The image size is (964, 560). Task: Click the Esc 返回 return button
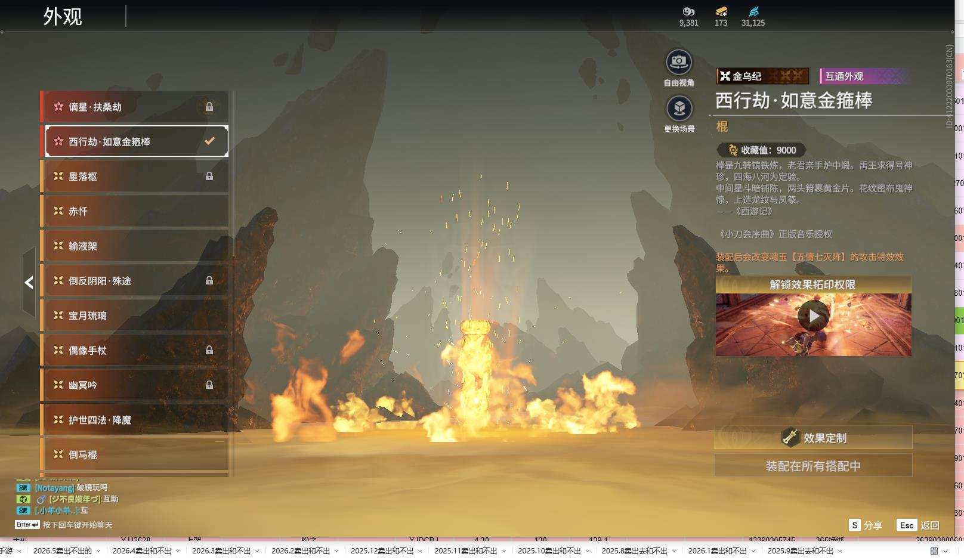coord(919,525)
